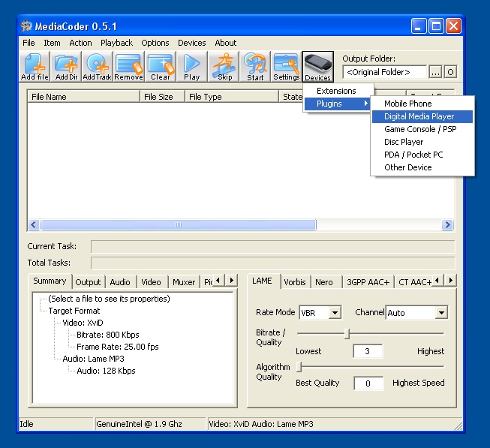Open the About menu
The height and width of the screenshot is (448, 490).
[226, 43]
